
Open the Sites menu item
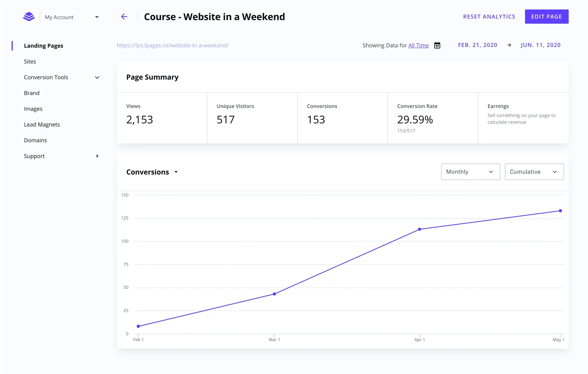[30, 61]
